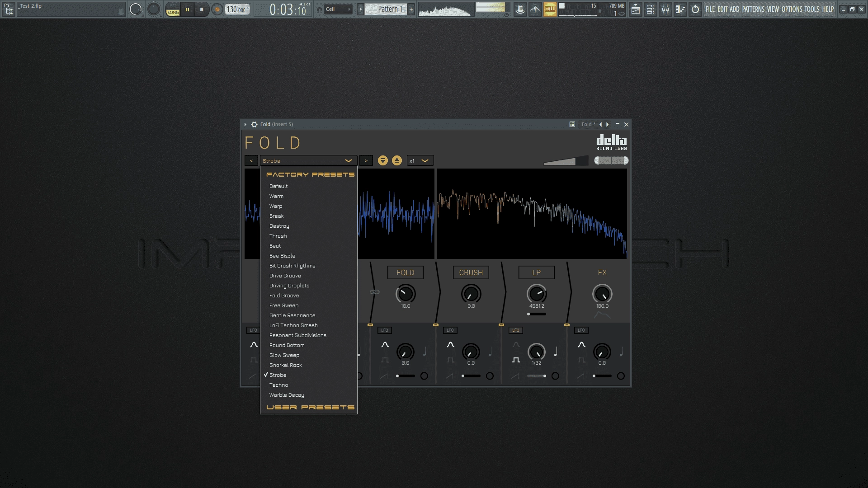Viewport: 868px width, 488px height.
Task: Open the Channel rack icon
Action: (651, 9)
